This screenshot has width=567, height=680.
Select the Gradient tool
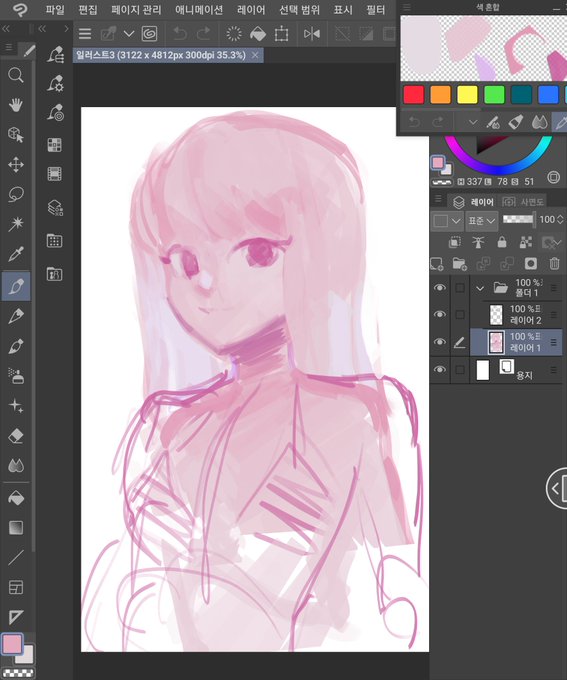coord(16,528)
